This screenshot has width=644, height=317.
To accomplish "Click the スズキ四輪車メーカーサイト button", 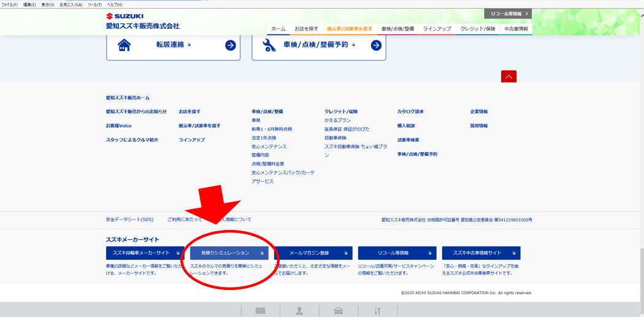I will (x=145, y=253).
